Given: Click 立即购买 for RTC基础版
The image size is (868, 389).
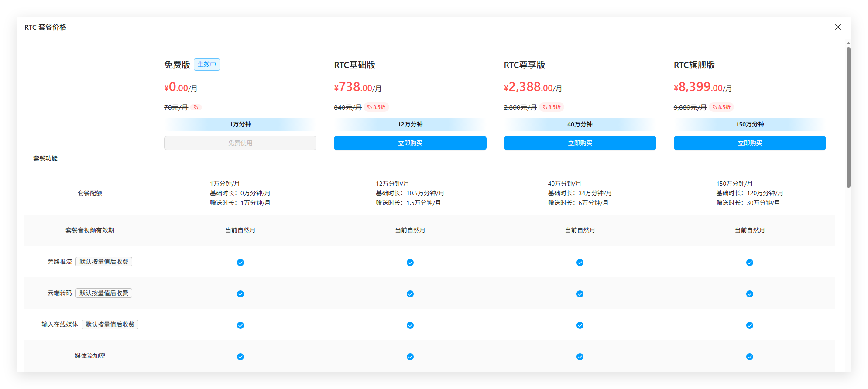Looking at the screenshot, I should pyautogui.click(x=410, y=143).
